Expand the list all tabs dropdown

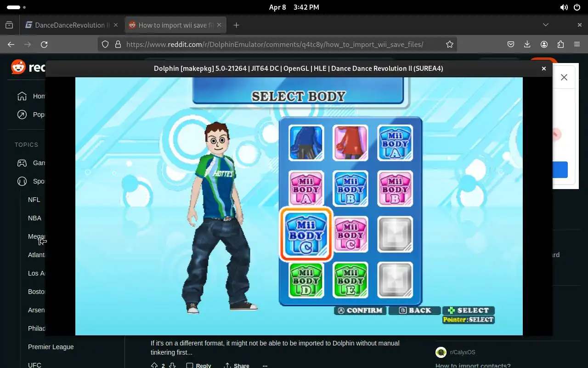pyautogui.click(x=546, y=25)
